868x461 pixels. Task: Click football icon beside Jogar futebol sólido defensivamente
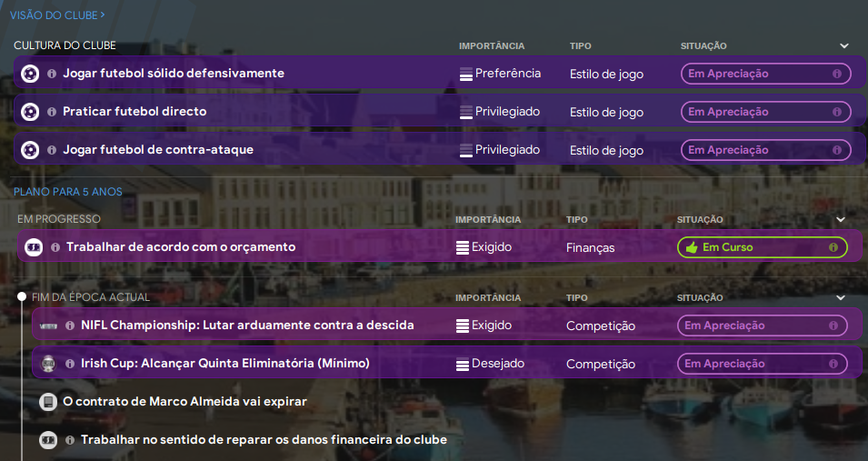pyautogui.click(x=30, y=73)
